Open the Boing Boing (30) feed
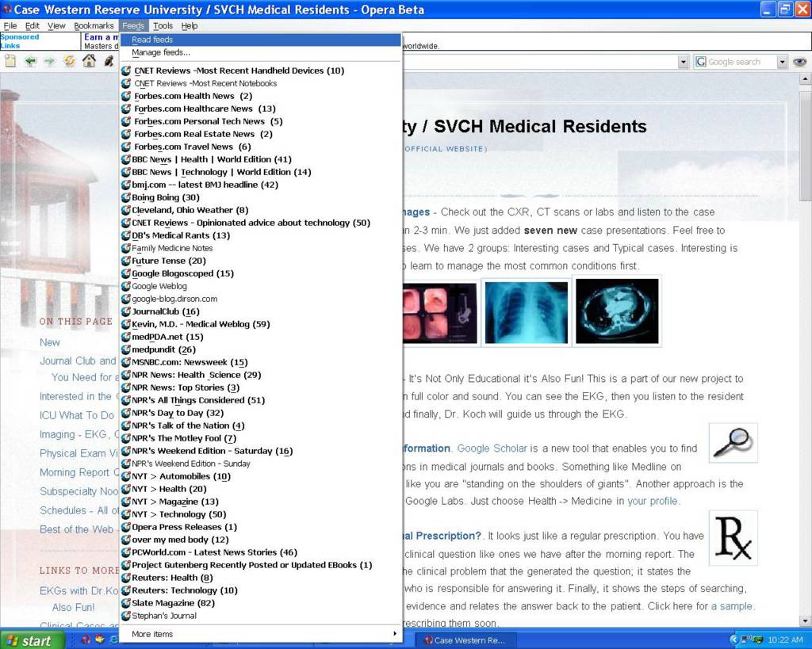This screenshot has height=649, width=812. coord(165,197)
